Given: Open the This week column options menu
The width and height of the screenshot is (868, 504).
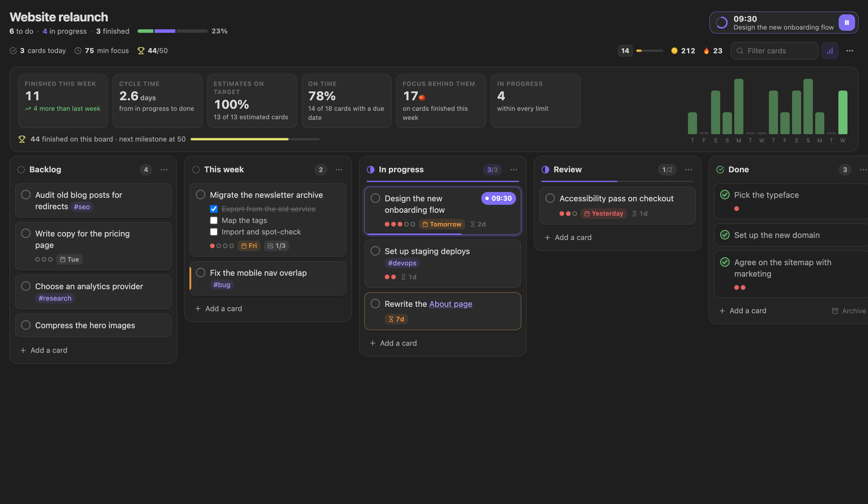Looking at the screenshot, I should [x=339, y=169].
